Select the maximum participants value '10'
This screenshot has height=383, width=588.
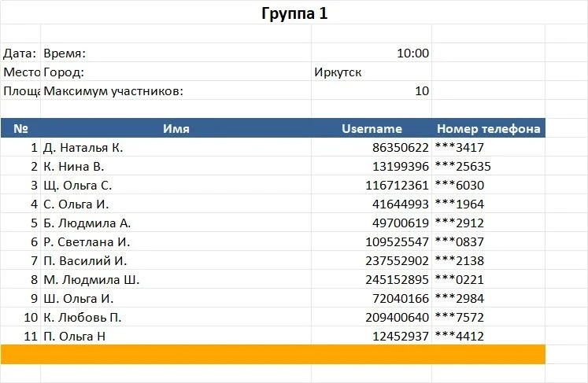click(x=372, y=90)
